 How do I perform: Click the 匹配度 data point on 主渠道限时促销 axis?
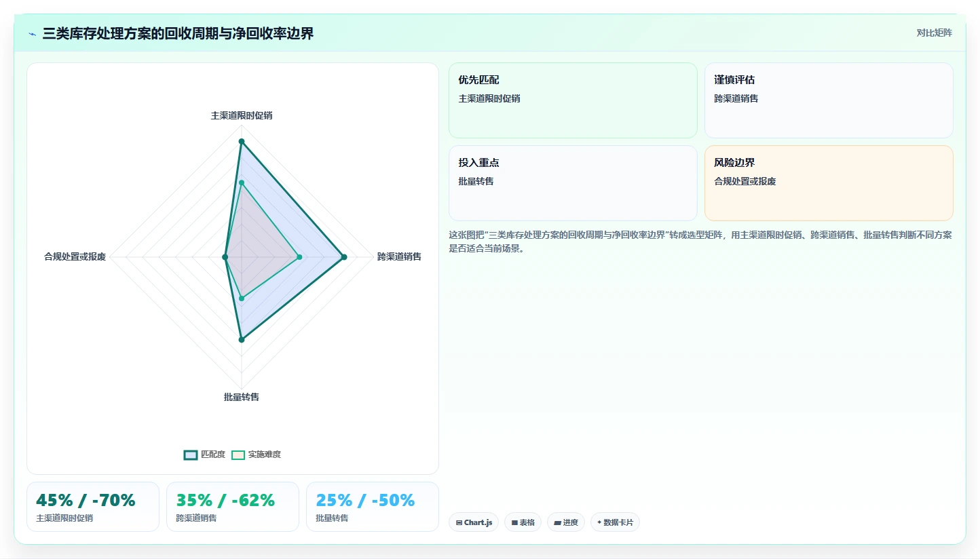pos(242,142)
